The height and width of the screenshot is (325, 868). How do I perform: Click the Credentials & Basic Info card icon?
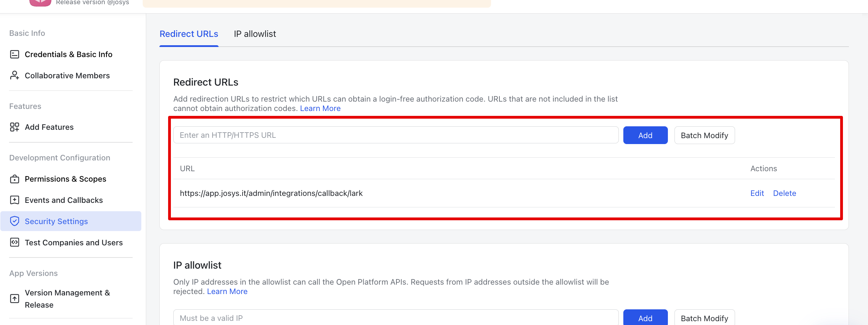[x=15, y=54]
